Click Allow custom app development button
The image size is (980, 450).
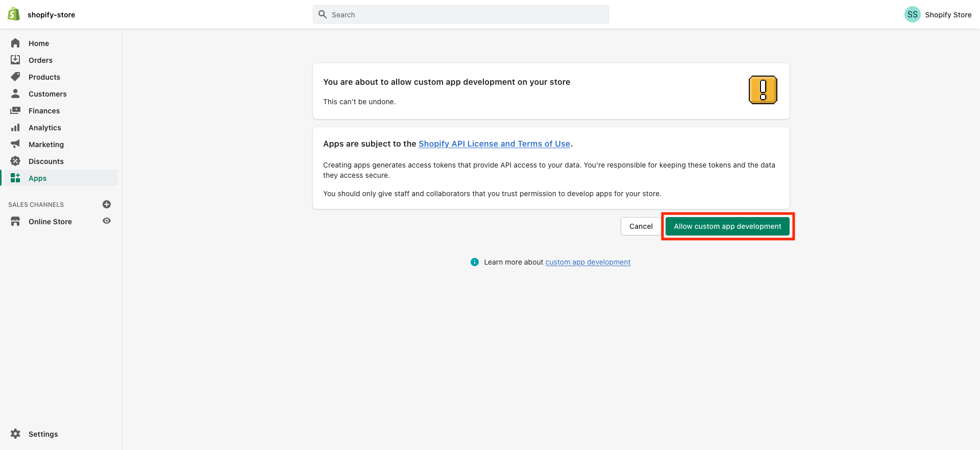(x=727, y=226)
